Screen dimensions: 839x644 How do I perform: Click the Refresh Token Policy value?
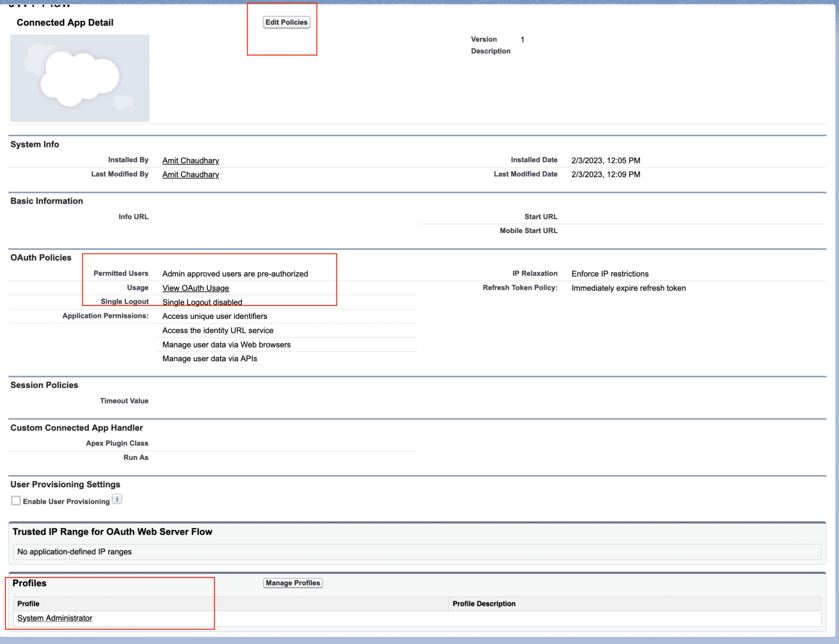pyautogui.click(x=629, y=288)
